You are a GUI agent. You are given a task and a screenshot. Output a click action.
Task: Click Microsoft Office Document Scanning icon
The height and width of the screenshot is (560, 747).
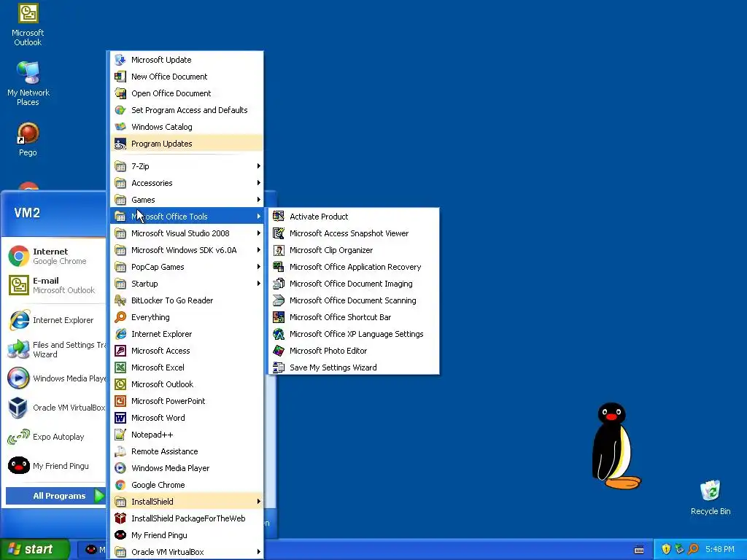[279, 300]
